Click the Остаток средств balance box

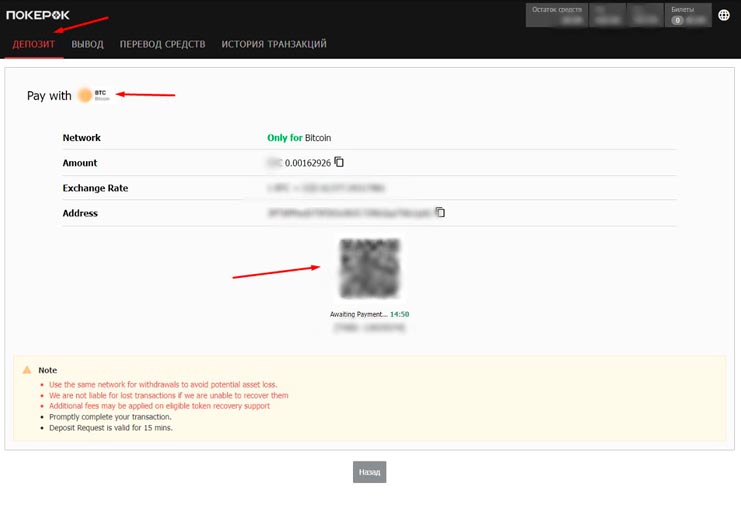pyautogui.click(x=557, y=14)
